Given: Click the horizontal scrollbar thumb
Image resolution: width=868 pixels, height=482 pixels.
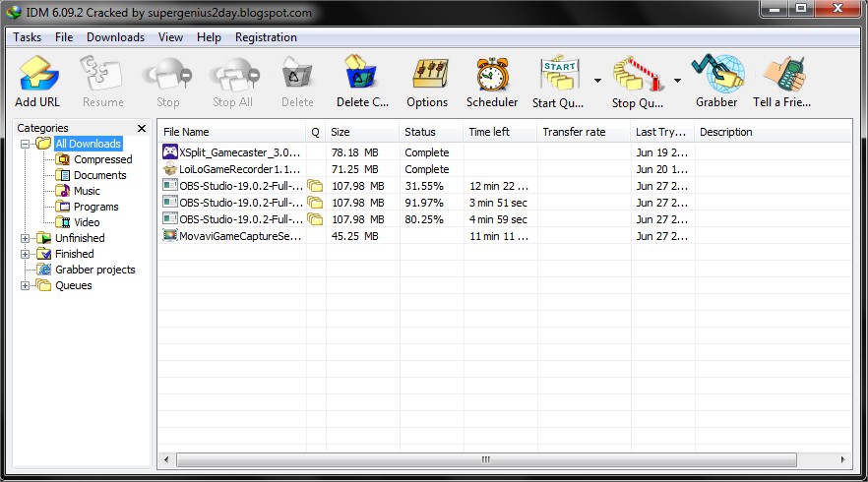Looking at the screenshot, I should [486, 459].
